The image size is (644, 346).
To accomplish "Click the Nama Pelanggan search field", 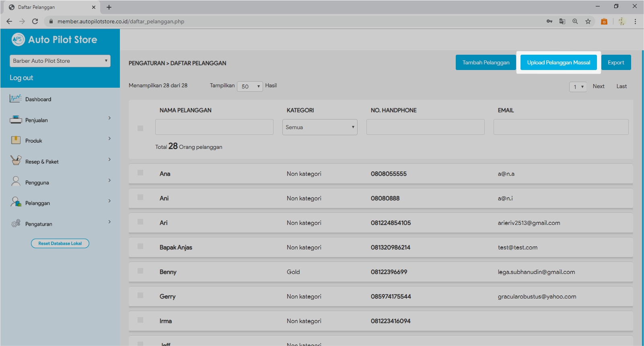I will tap(214, 127).
